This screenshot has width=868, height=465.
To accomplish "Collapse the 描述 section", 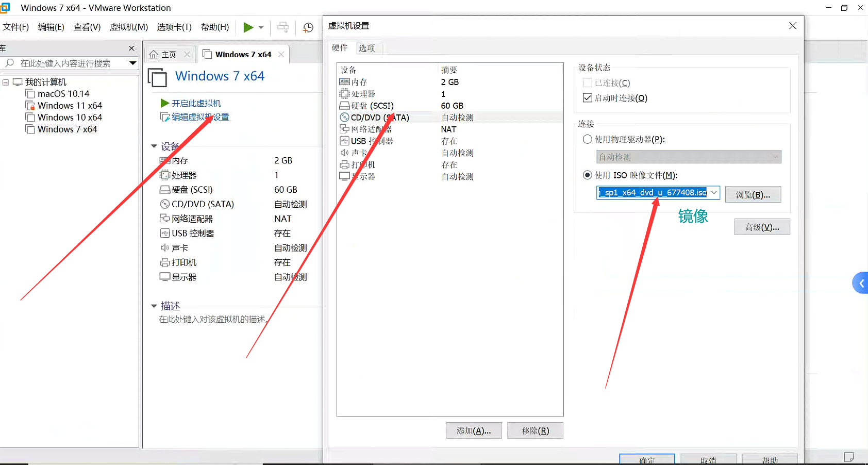I will [154, 306].
